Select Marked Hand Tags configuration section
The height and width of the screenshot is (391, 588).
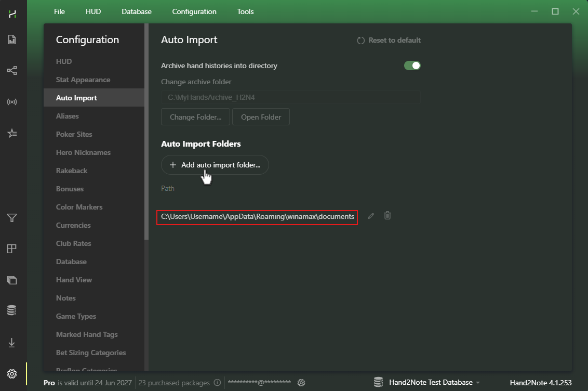point(93,334)
